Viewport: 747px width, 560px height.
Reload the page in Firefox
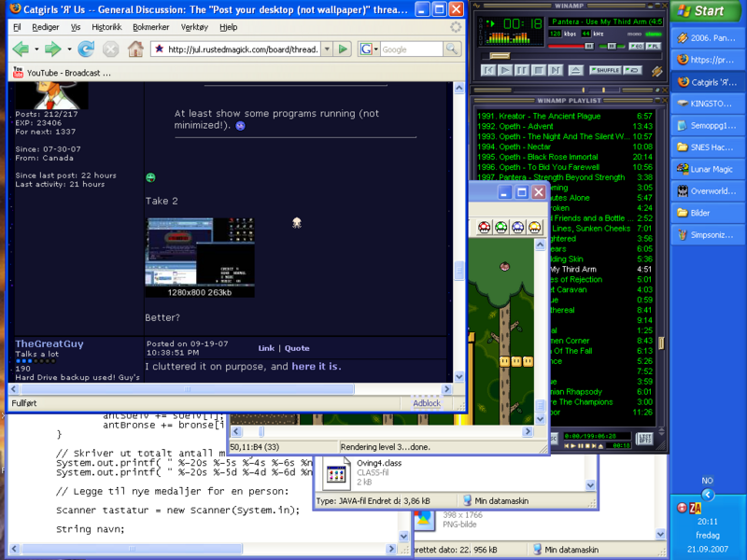pos(86,49)
